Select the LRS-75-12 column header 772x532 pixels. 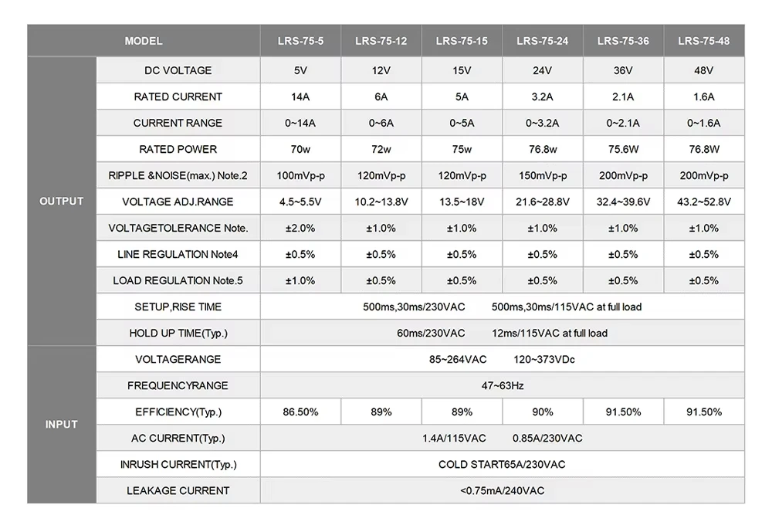coord(381,41)
